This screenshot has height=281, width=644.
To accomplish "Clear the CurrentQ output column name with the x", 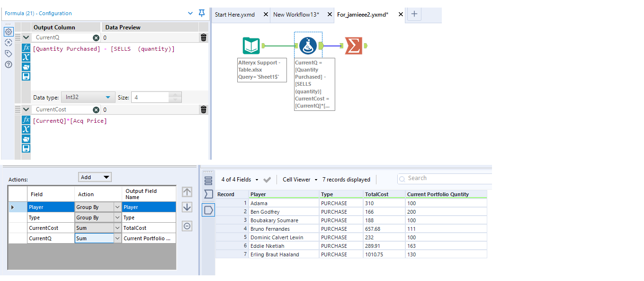I will [x=96, y=37].
